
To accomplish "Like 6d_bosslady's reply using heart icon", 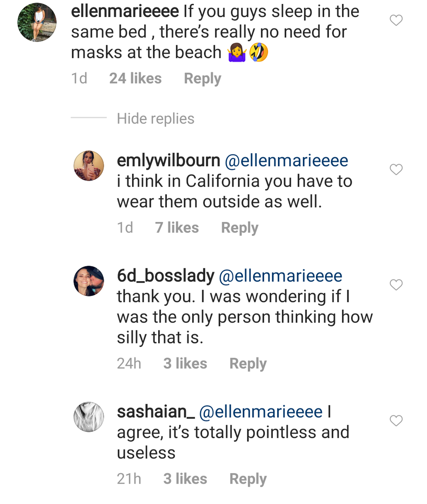I will 396,285.
